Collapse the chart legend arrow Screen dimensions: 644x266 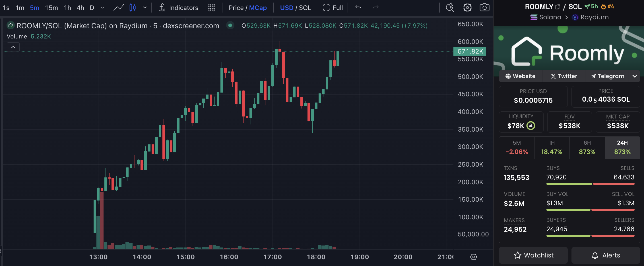pos(13,47)
